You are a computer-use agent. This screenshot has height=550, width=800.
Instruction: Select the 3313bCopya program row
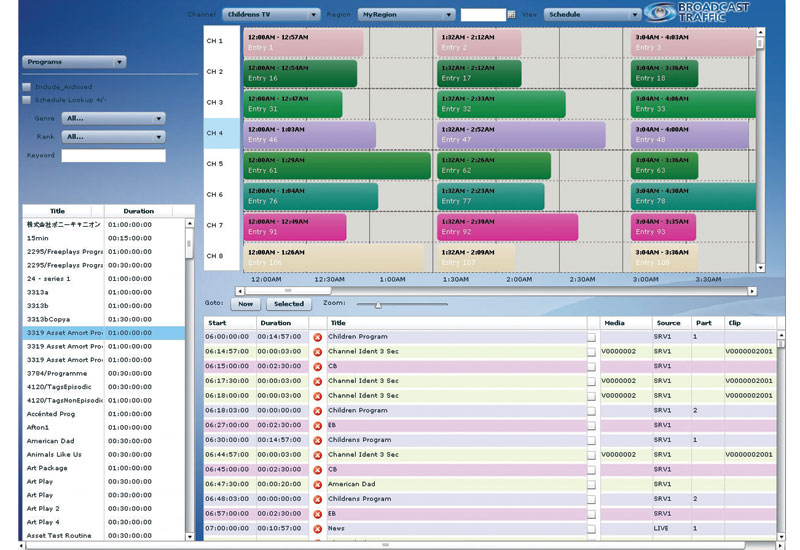click(x=104, y=319)
